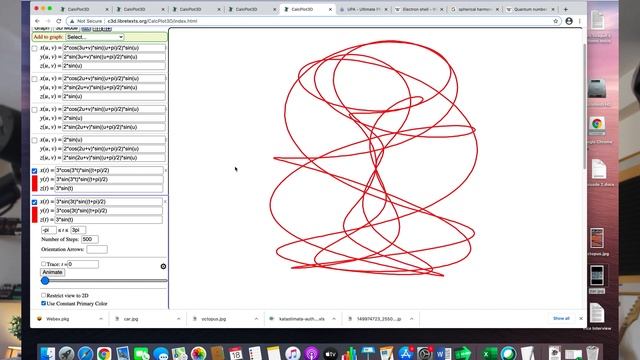Open the Chrome profile avatar icon
This screenshot has width=640, height=360.
[569, 21]
